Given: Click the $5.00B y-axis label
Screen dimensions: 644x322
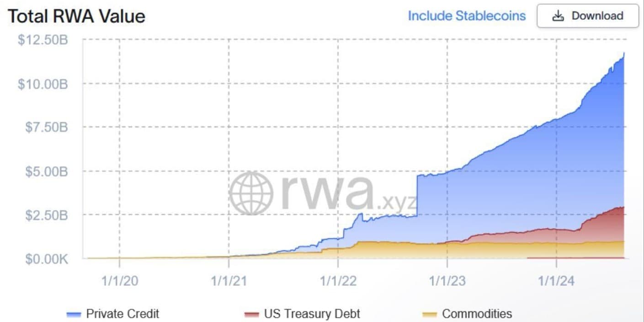Looking at the screenshot, I should tap(46, 172).
